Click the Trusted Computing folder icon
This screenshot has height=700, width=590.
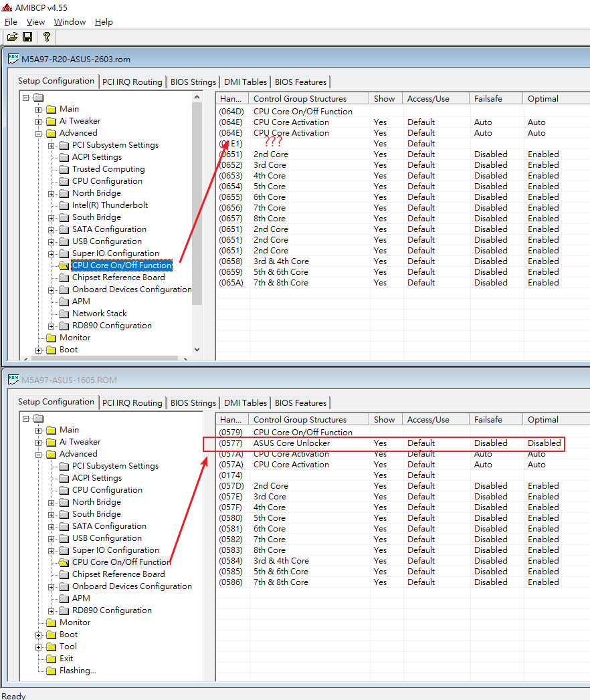coord(64,169)
